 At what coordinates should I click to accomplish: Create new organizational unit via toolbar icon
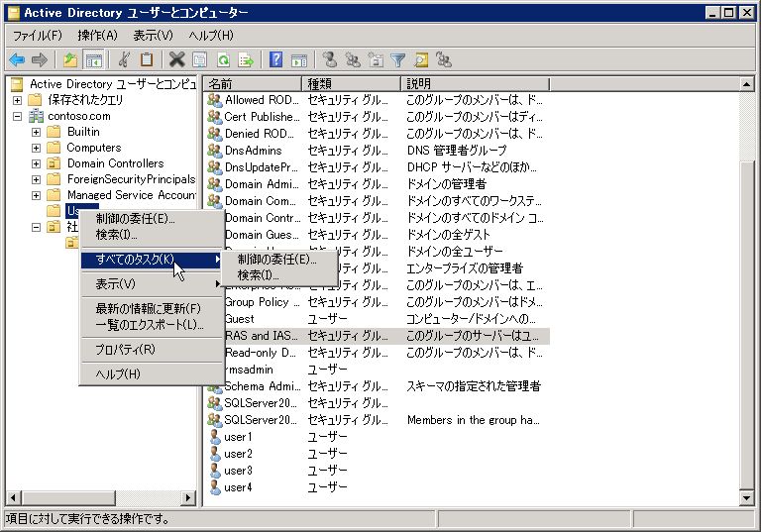[376, 60]
